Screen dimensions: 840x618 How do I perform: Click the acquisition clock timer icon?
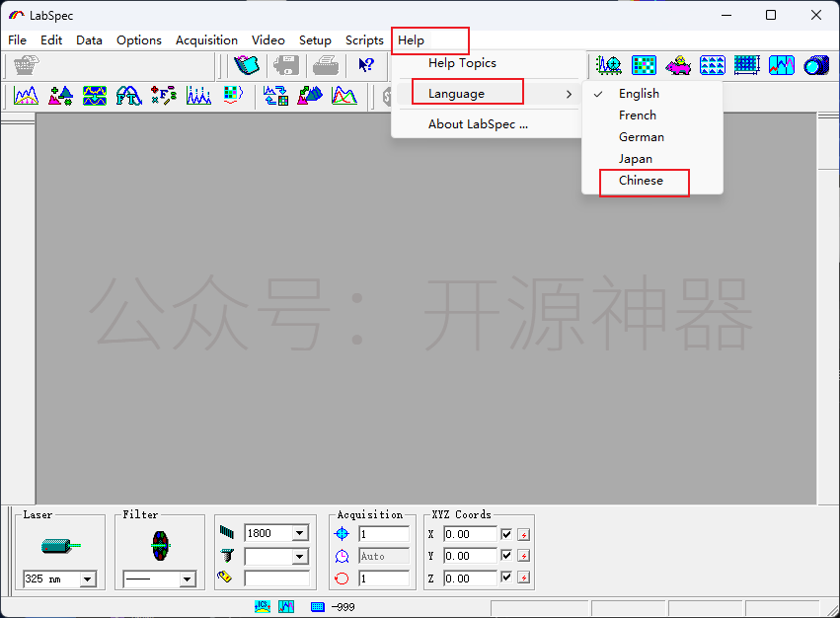342,557
